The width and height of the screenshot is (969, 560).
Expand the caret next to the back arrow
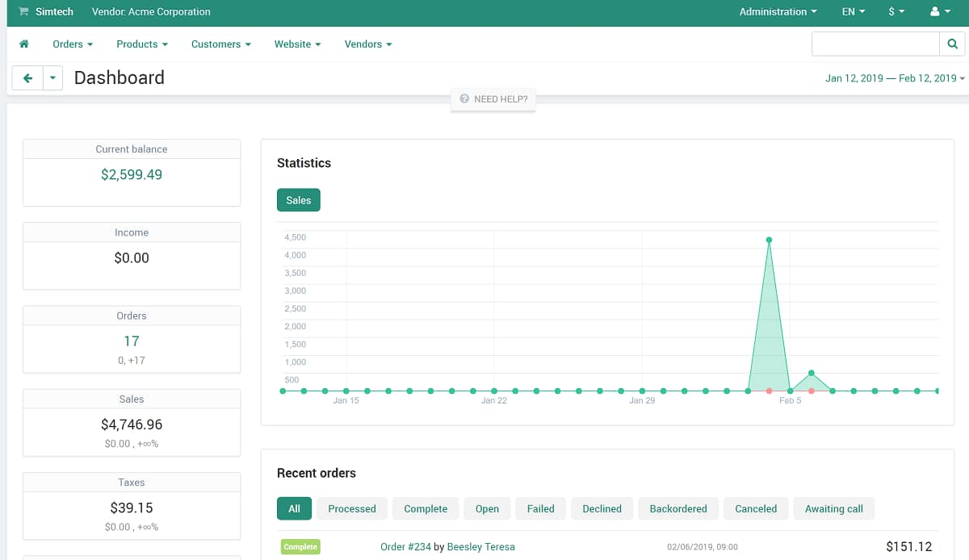tap(52, 77)
